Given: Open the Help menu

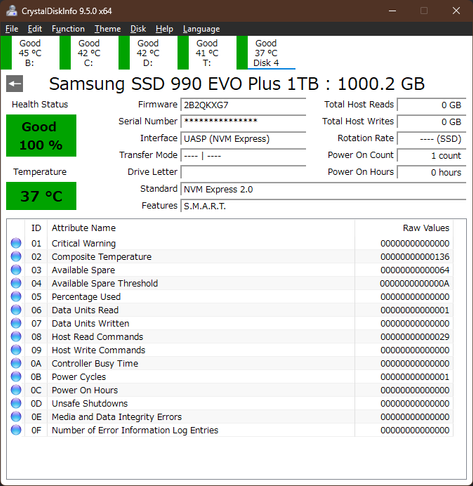Looking at the screenshot, I should coord(164,29).
